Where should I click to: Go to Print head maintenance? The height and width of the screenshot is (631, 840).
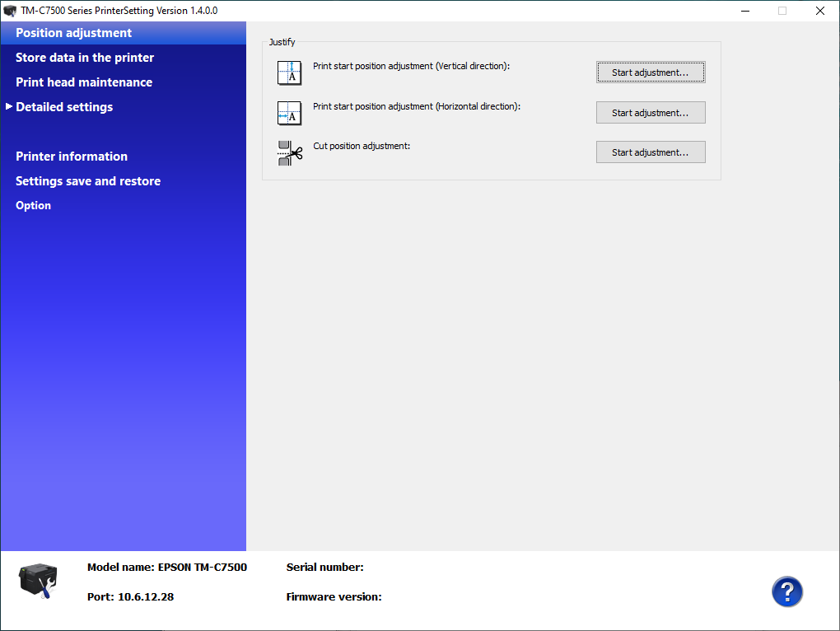(83, 82)
